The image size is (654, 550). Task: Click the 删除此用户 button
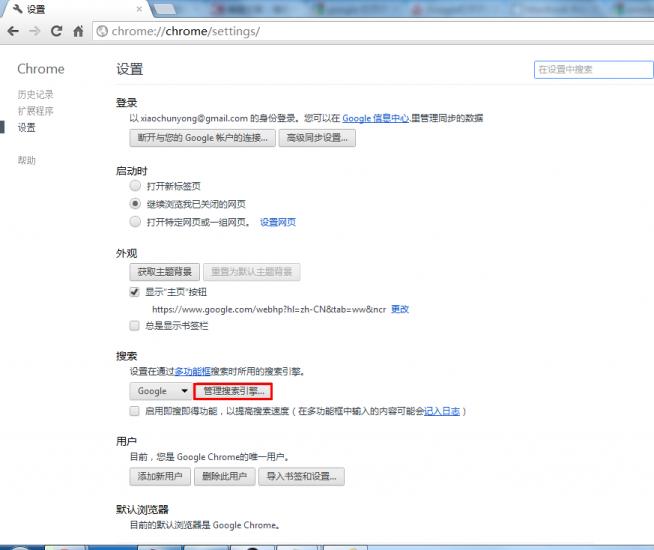(x=224, y=476)
